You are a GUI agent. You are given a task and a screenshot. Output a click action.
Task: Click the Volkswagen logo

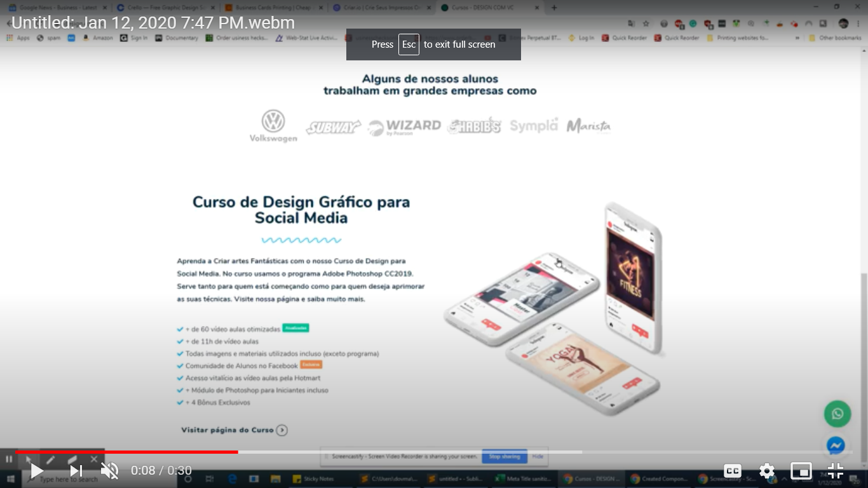[273, 126]
